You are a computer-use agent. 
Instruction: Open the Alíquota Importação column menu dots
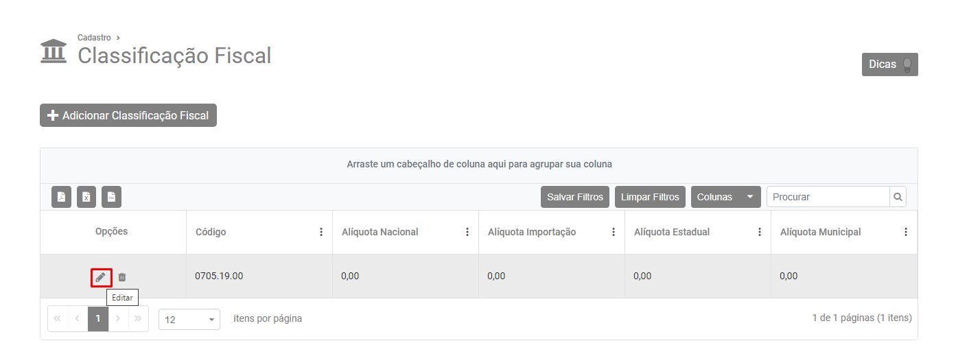[614, 232]
